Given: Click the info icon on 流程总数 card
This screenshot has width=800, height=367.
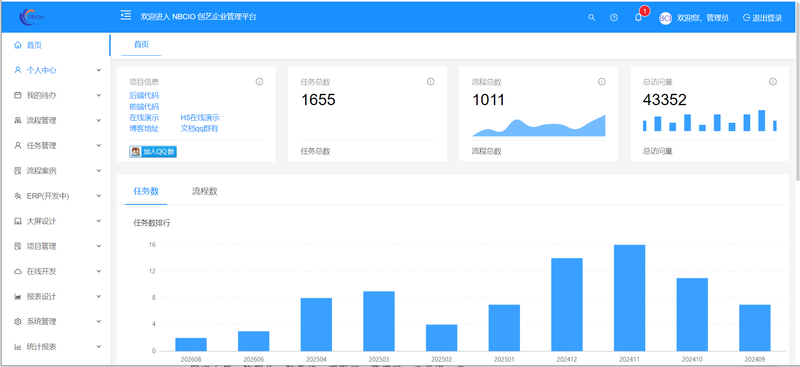Looking at the screenshot, I should [x=602, y=82].
